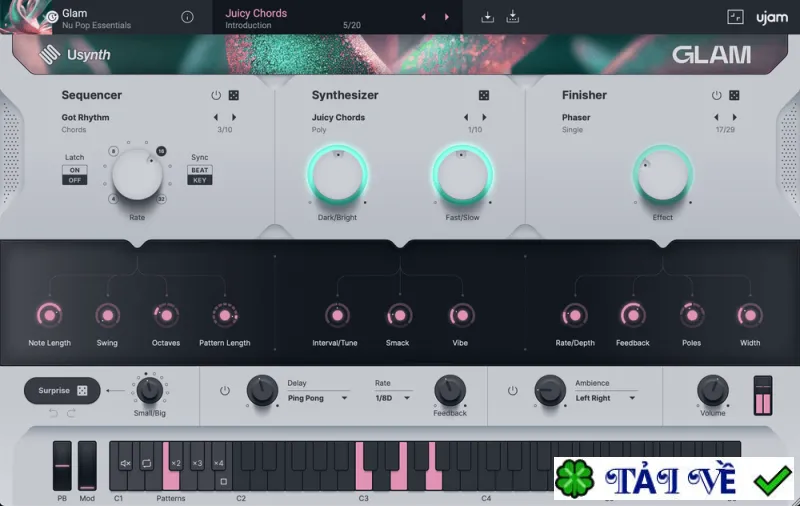Image resolution: width=800 pixels, height=506 pixels.
Task: Toggle the window resize icon near ujam
Action: 735,17
